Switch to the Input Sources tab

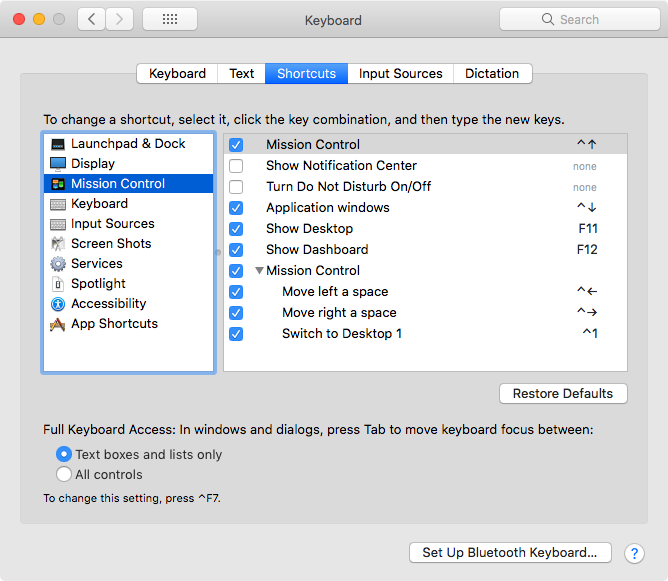(400, 73)
